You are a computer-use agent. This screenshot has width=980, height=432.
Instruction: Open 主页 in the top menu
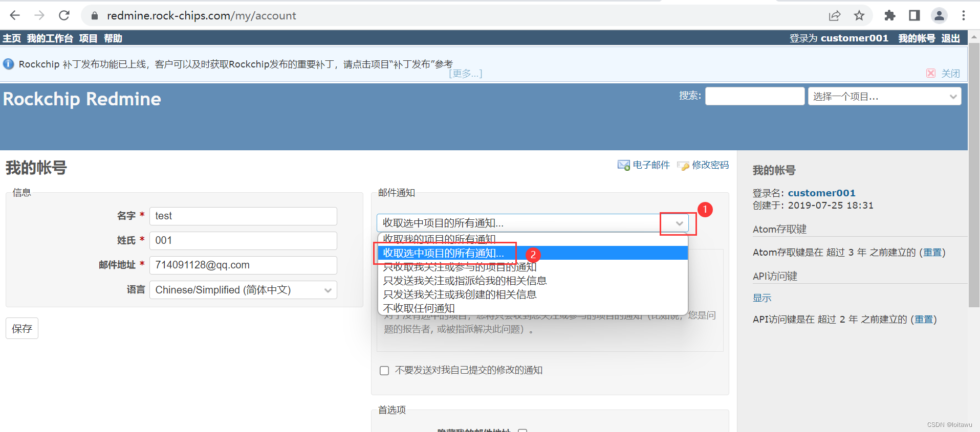coord(12,38)
